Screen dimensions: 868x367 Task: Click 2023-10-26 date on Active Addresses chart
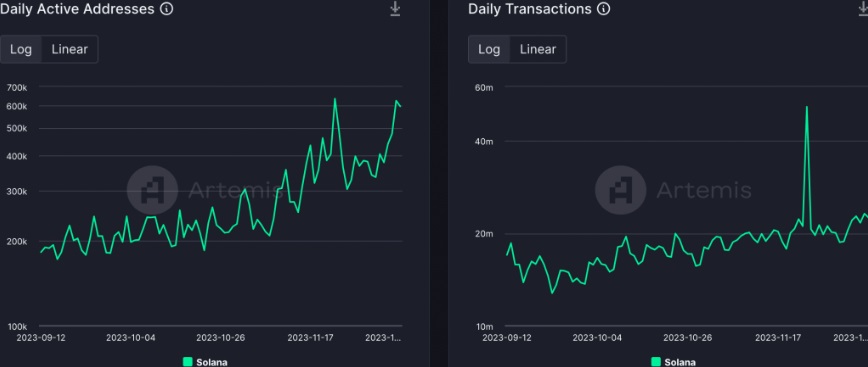click(221, 338)
